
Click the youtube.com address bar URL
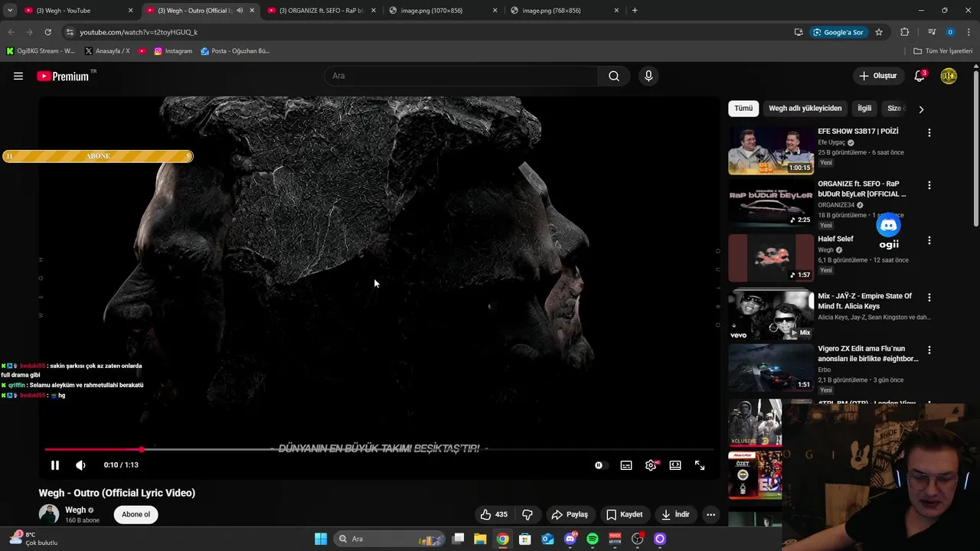click(x=139, y=32)
